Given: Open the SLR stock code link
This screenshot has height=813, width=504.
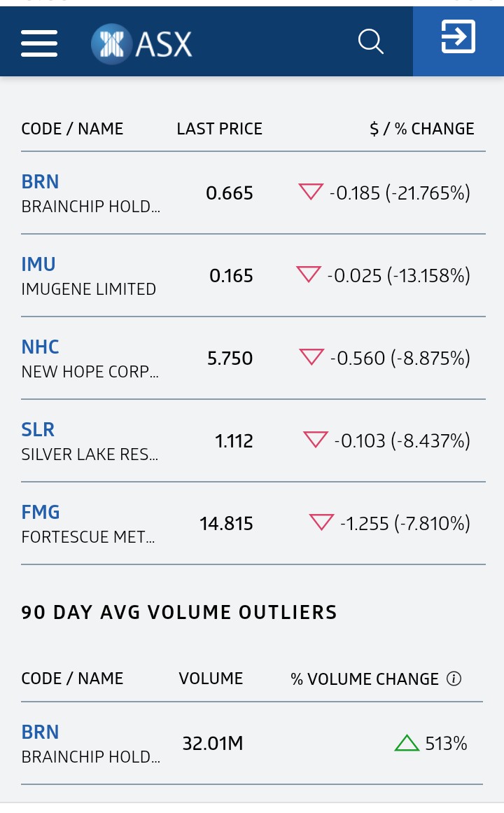Looking at the screenshot, I should pyautogui.click(x=38, y=430).
